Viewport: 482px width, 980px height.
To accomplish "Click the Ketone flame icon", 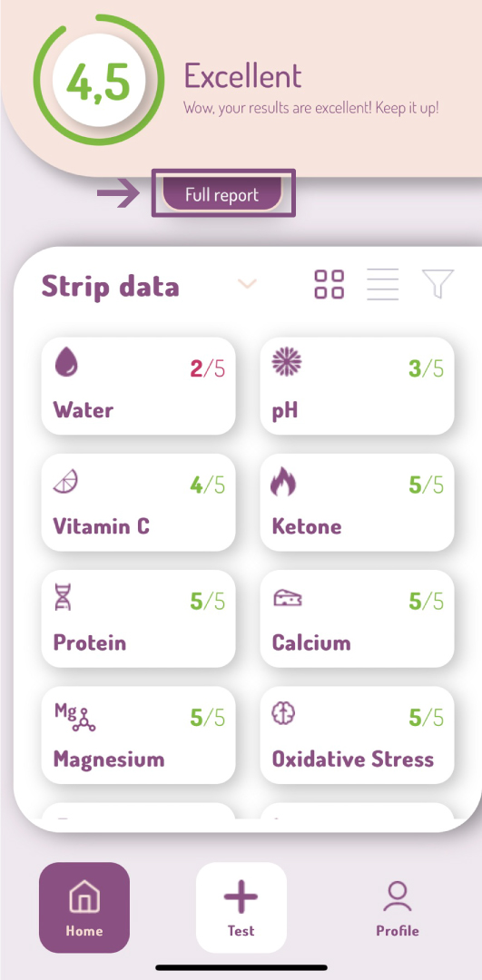I will (x=284, y=482).
